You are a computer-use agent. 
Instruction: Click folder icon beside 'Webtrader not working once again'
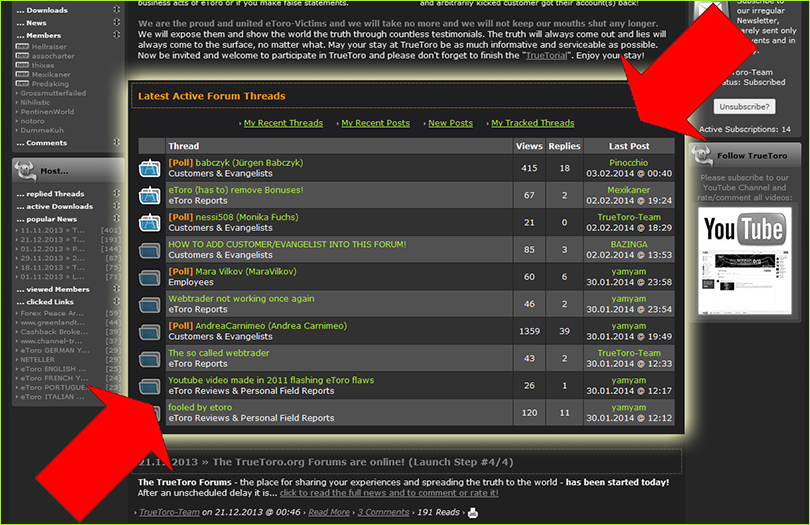point(150,305)
